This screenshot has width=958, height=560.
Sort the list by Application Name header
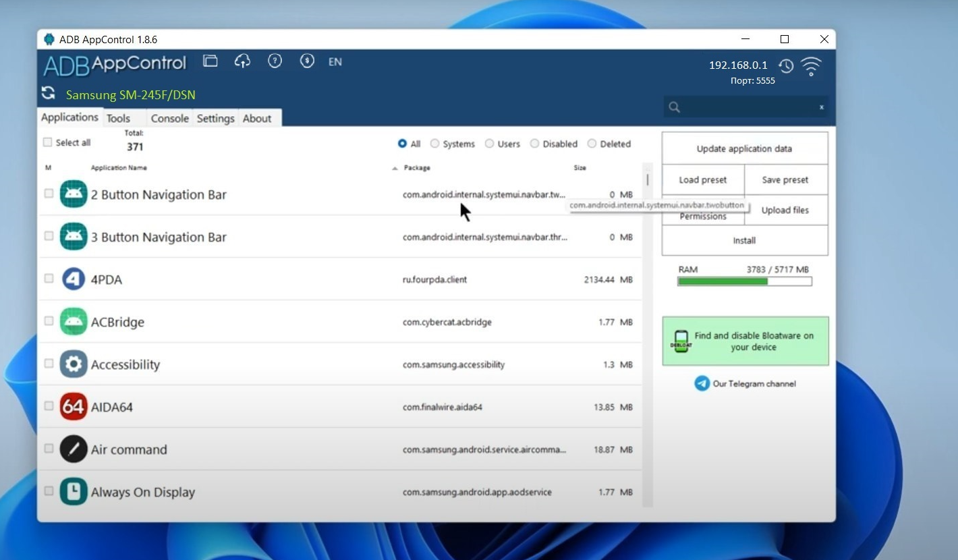pyautogui.click(x=119, y=168)
